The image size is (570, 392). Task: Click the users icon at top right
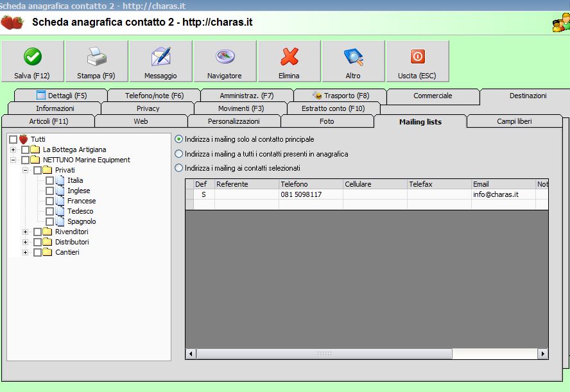(x=561, y=22)
